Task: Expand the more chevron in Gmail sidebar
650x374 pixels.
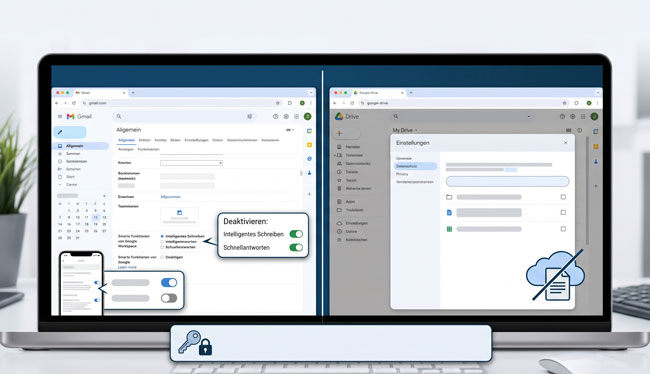Action: click(60, 185)
